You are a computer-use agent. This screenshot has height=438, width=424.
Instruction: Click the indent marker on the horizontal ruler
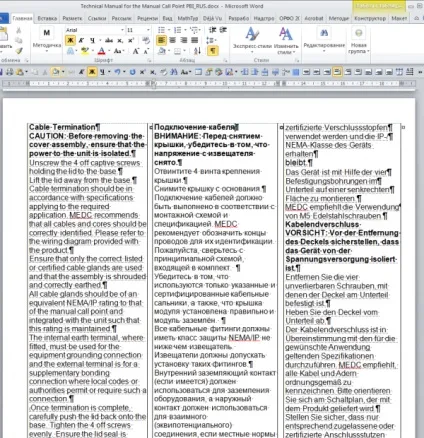pos(153,83)
